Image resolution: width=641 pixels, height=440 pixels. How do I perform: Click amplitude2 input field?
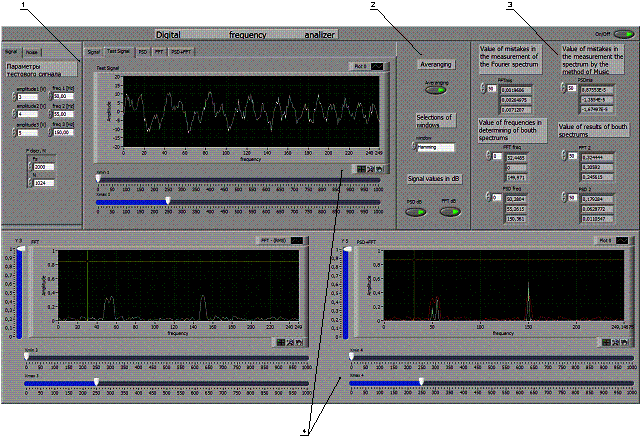click(28, 114)
